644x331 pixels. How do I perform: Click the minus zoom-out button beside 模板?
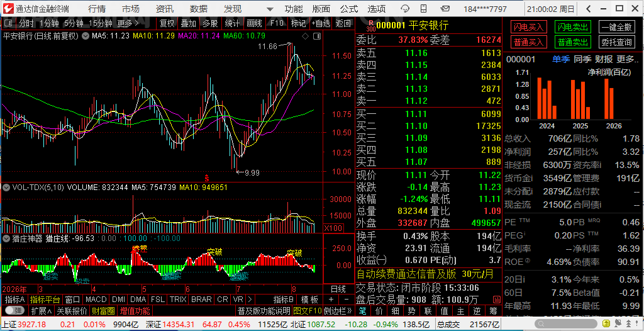(346, 300)
